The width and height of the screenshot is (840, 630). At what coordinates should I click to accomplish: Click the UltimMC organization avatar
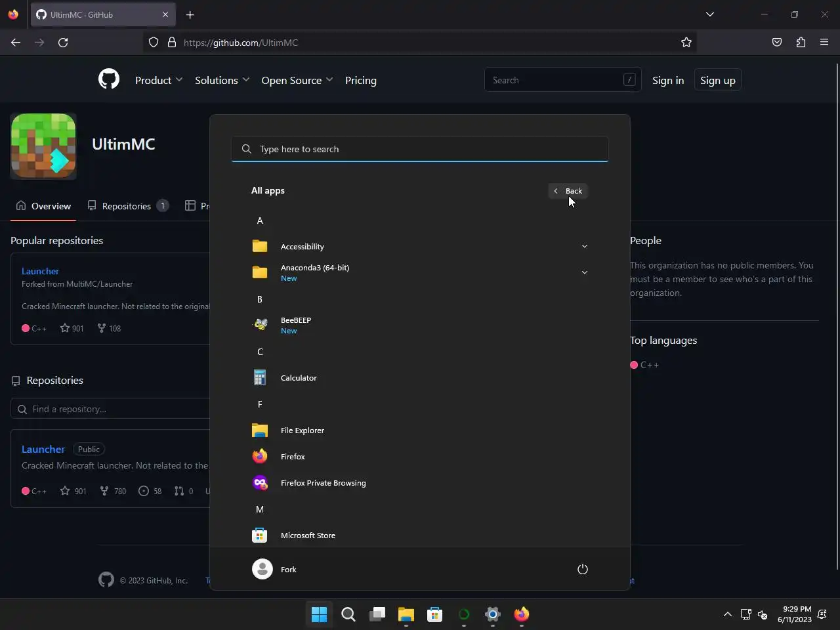click(43, 146)
